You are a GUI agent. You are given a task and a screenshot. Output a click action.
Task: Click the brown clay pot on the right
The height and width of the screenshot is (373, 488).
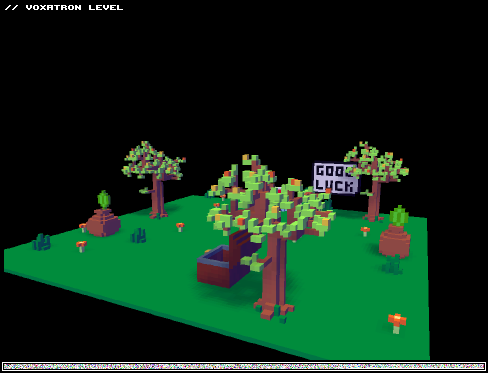pos(395,241)
